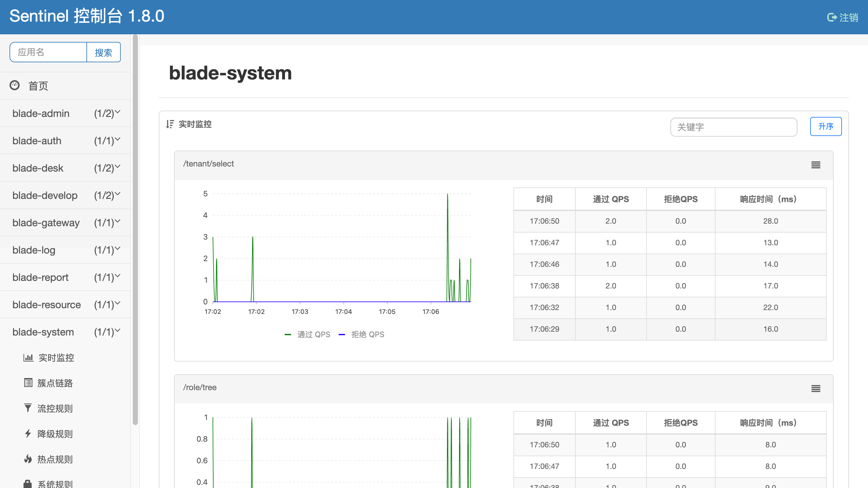Click the 应用名 search input
Screen dimensions: 868x488
pos(48,52)
